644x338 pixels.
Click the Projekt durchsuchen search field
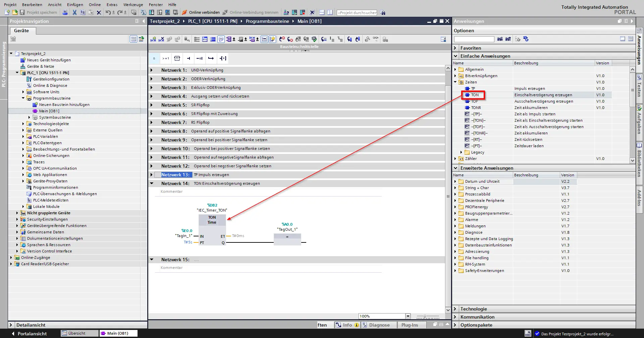click(x=357, y=13)
